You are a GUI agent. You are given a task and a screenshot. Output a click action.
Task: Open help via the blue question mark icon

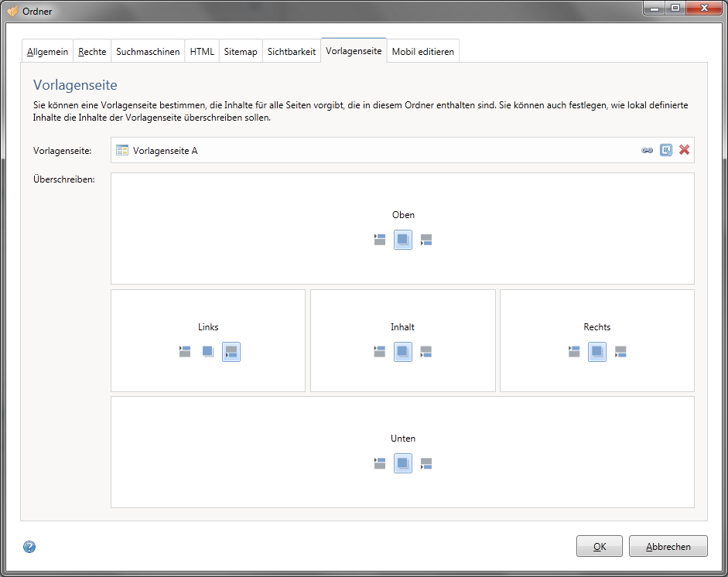pyautogui.click(x=29, y=547)
